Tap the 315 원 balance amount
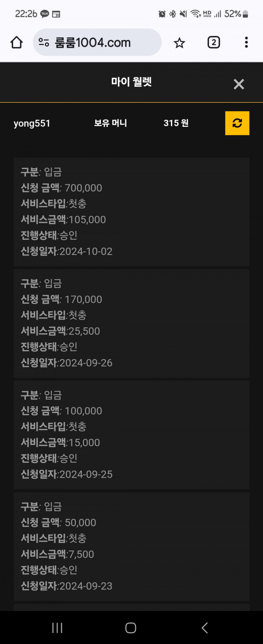263x644 pixels. 176,123
